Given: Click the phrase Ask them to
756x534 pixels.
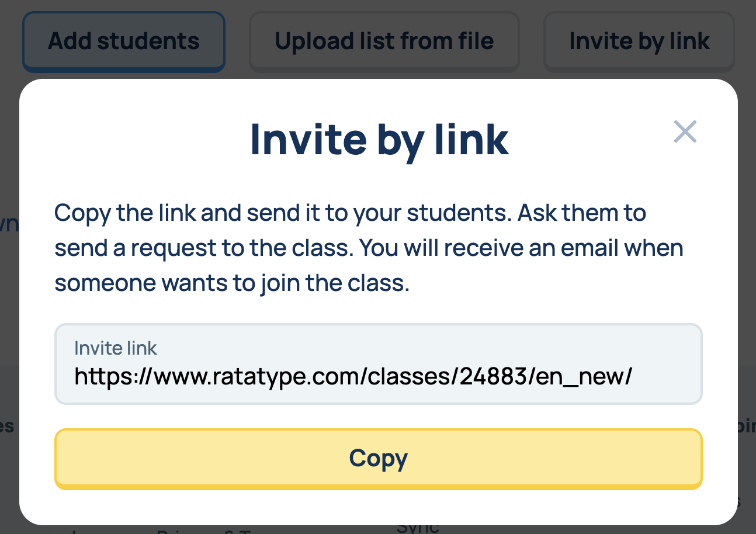Looking at the screenshot, I should click(582, 213).
